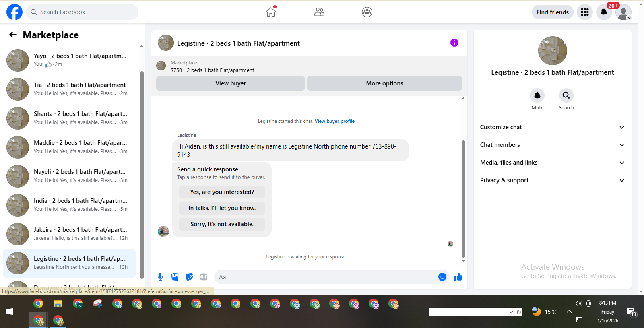Screen dimensions: 644x328
Task: Open the Facebook menu grid icon
Action: tap(585, 12)
